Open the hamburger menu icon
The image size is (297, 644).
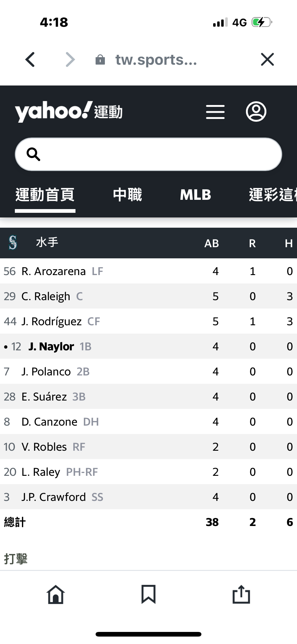(x=215, y=112)
